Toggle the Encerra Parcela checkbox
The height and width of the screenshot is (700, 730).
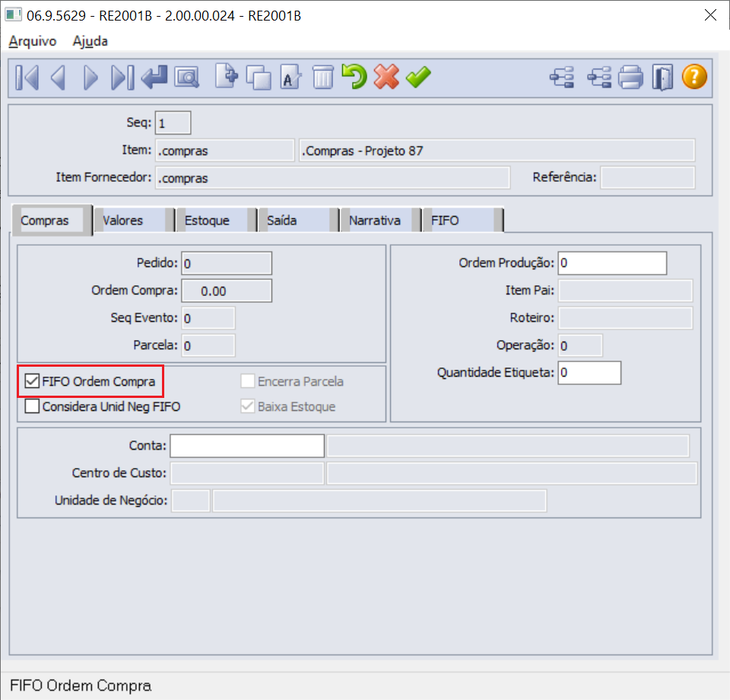[248, 381]
